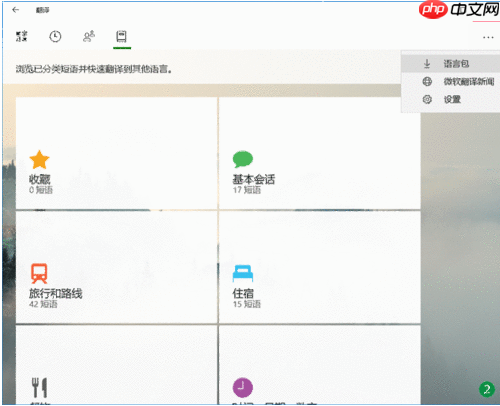Open the conversation people tab

(x=89, y=36)
